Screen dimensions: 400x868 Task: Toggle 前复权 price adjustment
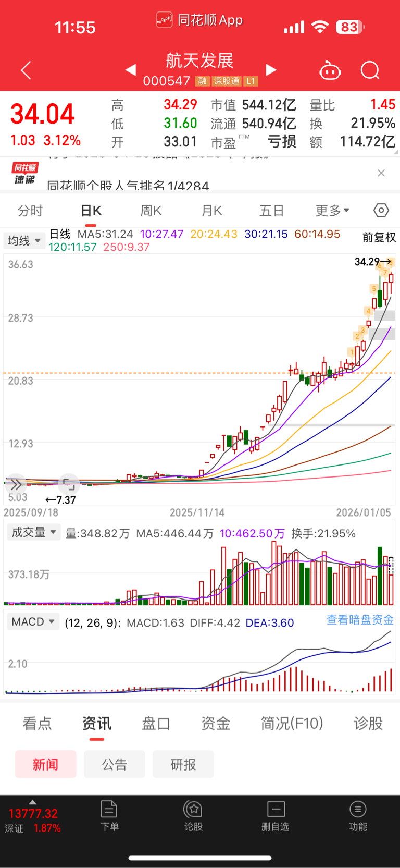pos(379,238)
